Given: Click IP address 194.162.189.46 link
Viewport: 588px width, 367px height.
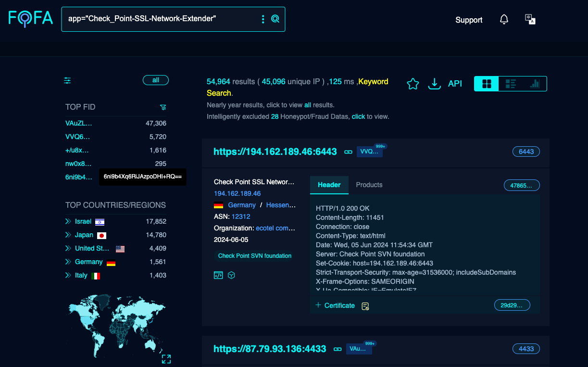Looking at the screenshot, I should (238, 193).
